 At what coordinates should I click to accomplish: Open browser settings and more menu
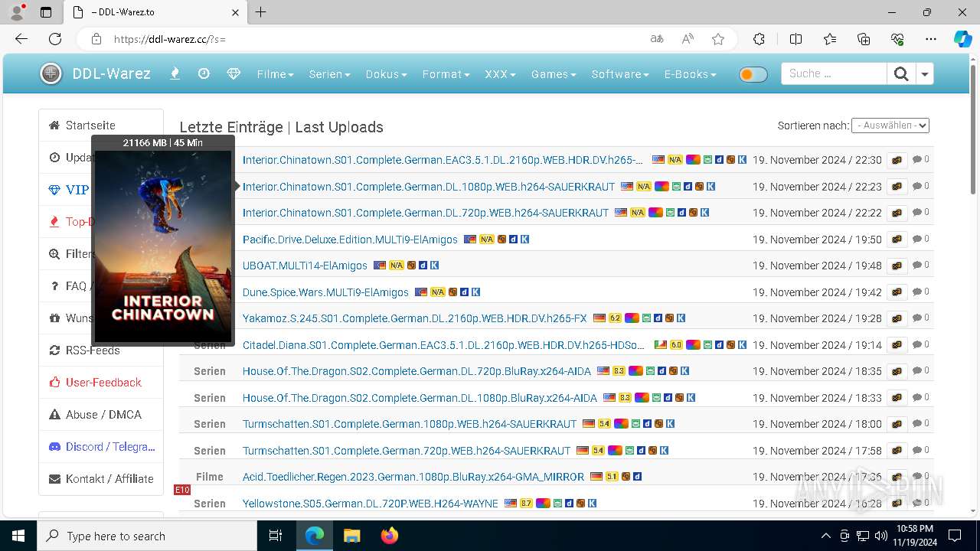coord(930,39)
